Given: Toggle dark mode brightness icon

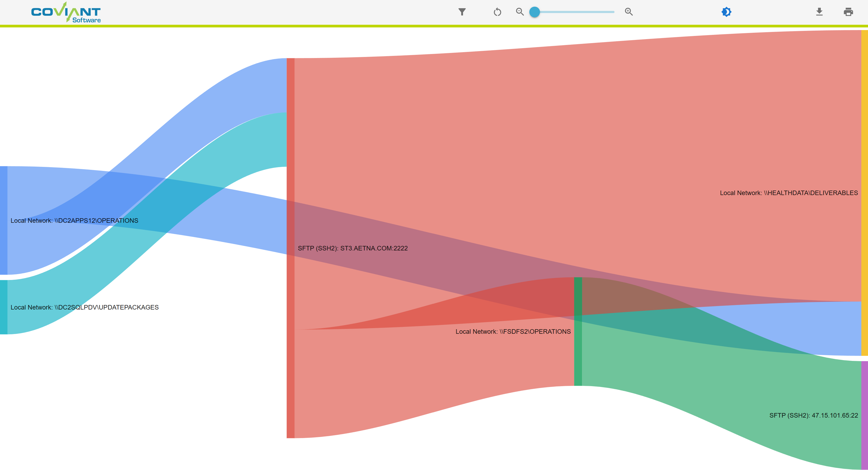Looking at the screenshot, I should click(726, 12).
